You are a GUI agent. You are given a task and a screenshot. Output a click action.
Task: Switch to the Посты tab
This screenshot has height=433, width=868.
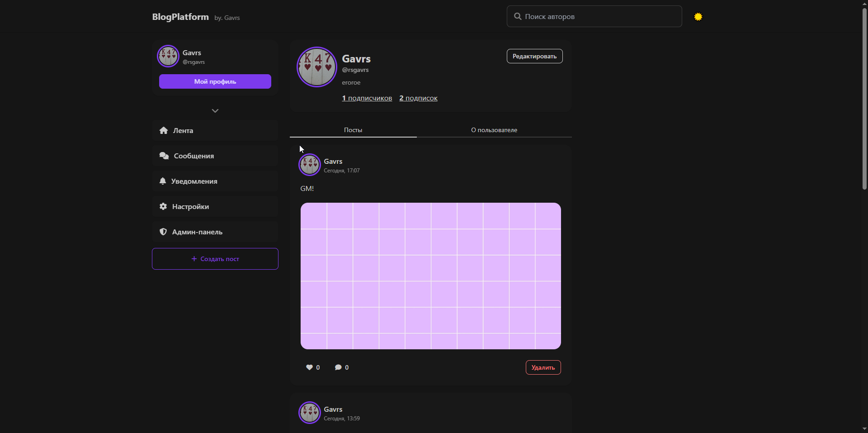[353, 130]
